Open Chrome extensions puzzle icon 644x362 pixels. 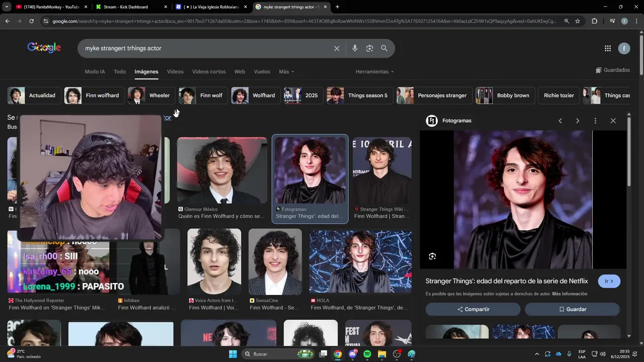point(595,21)
